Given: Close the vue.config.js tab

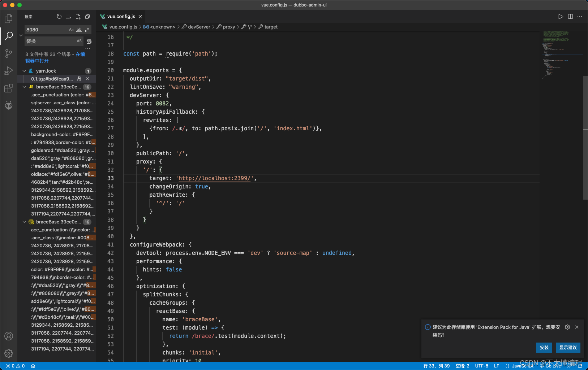Looking at the screenshot, I should point(140,17).
